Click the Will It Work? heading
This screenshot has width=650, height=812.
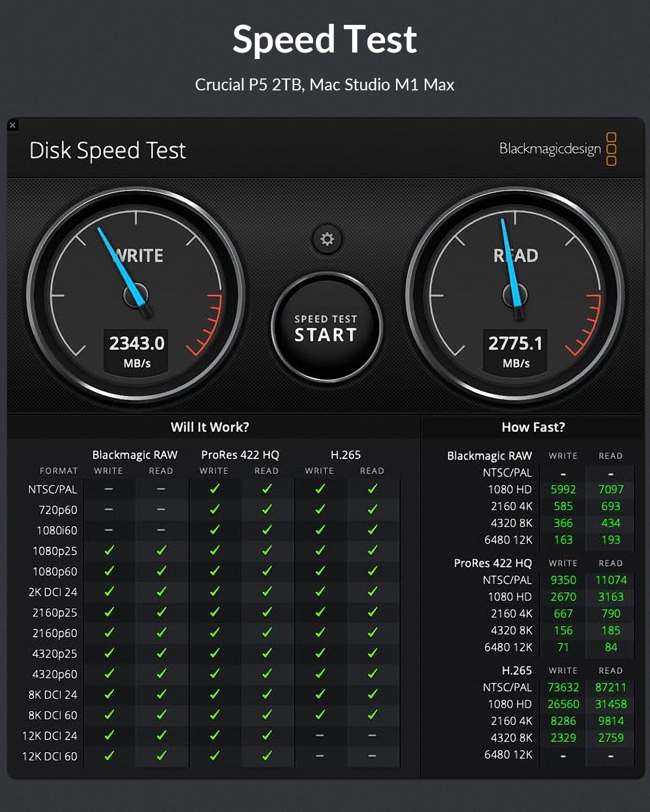[x=210, y=427]
